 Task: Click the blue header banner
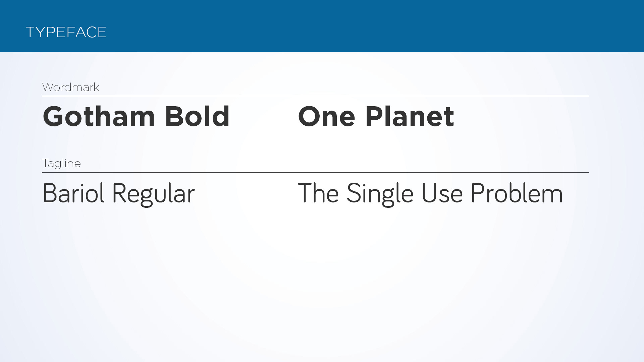[322, 26]
